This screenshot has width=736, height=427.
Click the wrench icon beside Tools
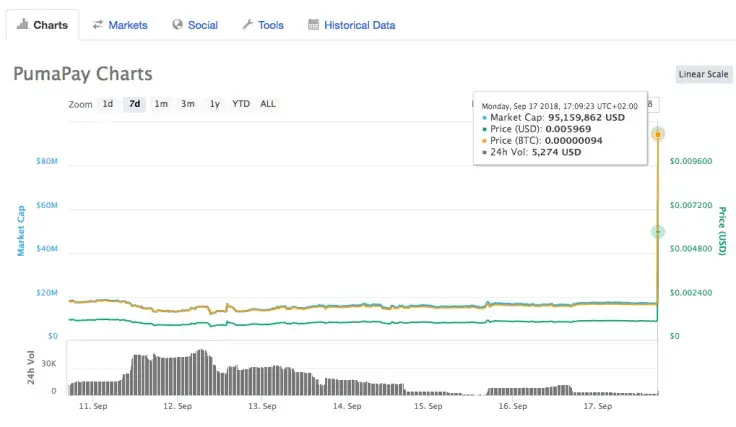247,25
